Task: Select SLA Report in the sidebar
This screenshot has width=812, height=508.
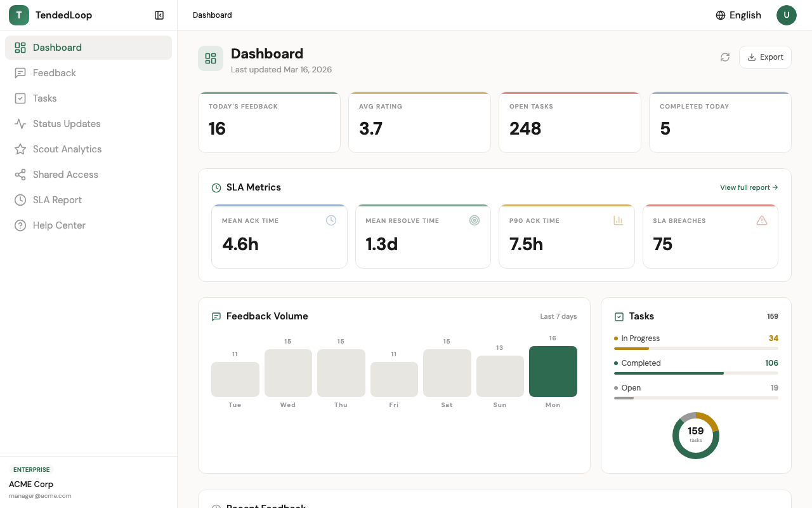Action: click(57, 199)
